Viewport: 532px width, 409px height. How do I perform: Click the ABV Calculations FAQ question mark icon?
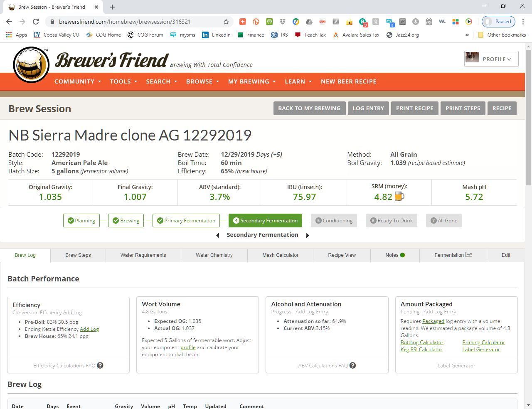click(352, 365)
